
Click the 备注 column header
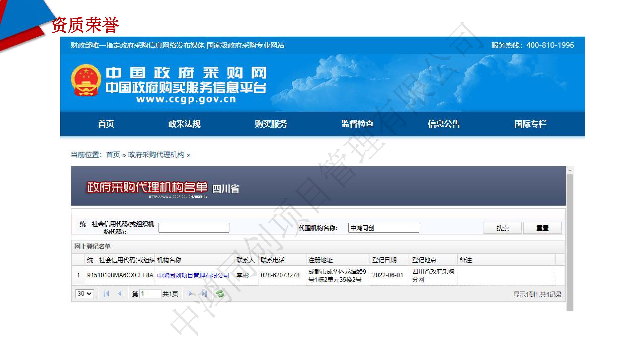[x=506, y=260]
